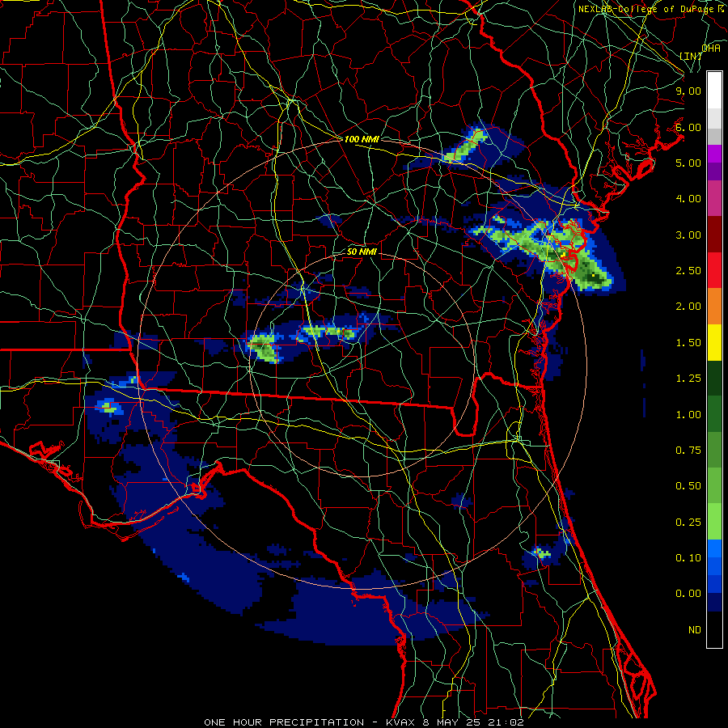This screenshot has height=728, width=728.
Task: Click the yellow 1.50 inch legend swatch
Action: (714, 342)
